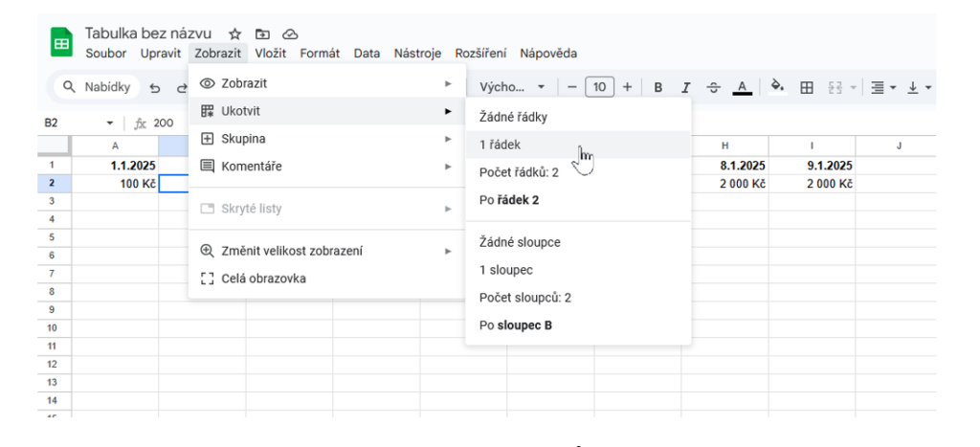Screen dimensions: 980x447
Task: Expand the name box dropdown arrow
Action: tap(110, 123)
